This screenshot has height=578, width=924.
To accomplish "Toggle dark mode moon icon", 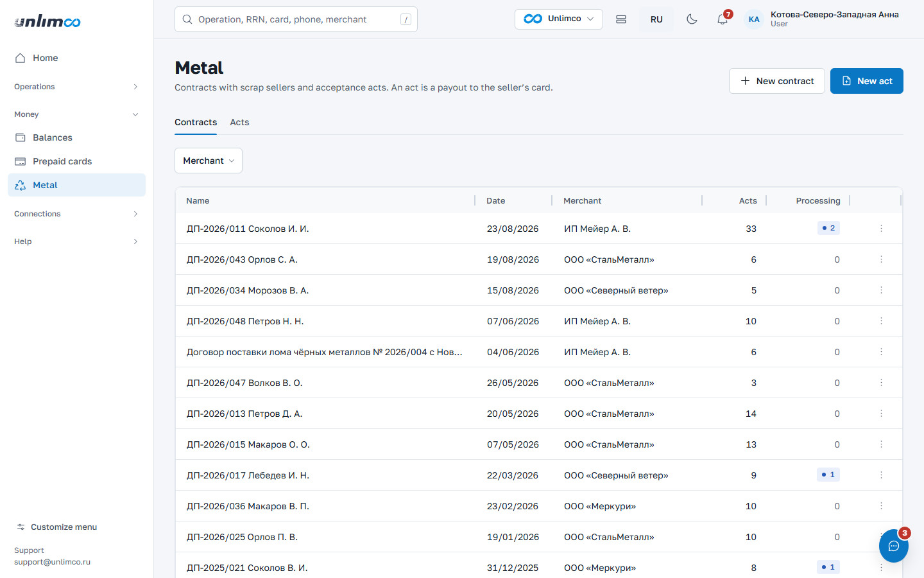I will (x=692, y=19).
